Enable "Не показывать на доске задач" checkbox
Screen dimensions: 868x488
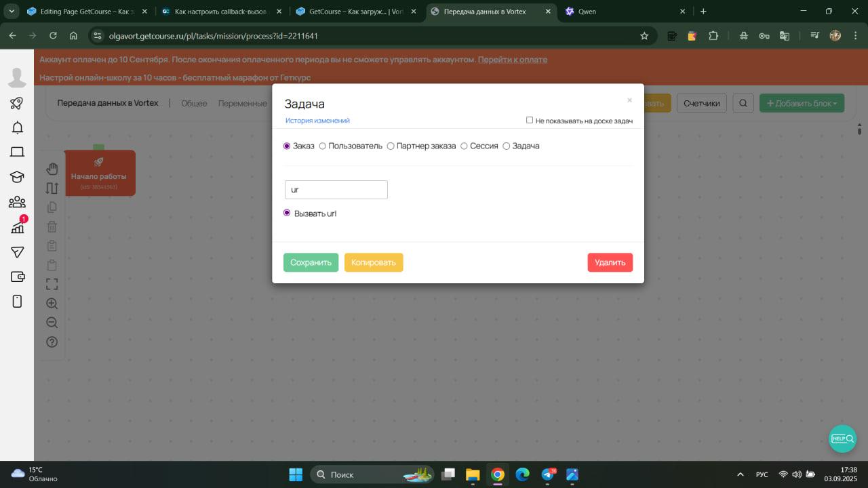click(530, 121)
